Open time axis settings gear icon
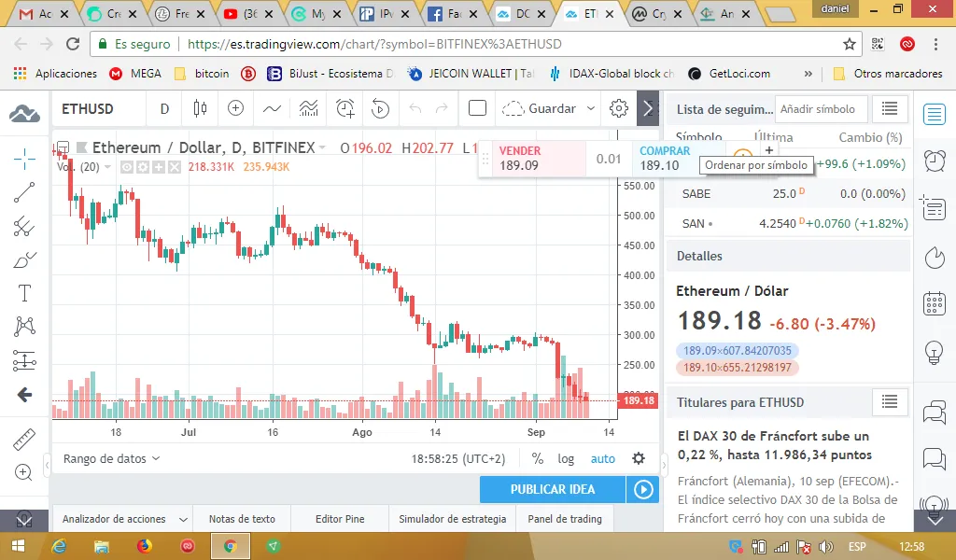The height and width of the screenshot is (560, 956). 639,458
